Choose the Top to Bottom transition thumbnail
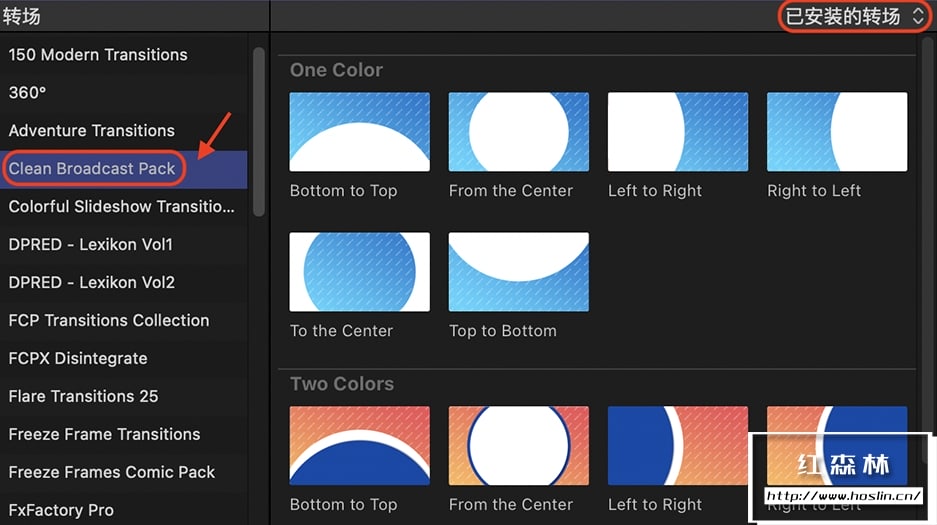 pyautogui.click(x=519, y=272)
